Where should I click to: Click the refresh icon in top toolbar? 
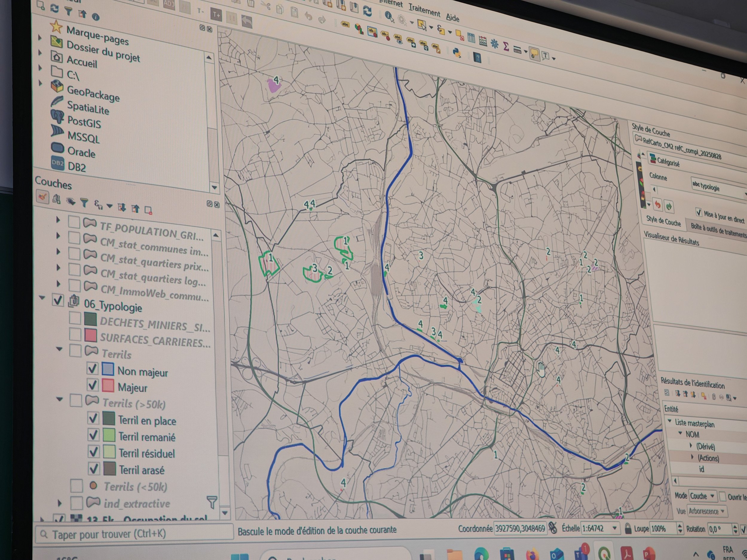[x=368, y=11]
